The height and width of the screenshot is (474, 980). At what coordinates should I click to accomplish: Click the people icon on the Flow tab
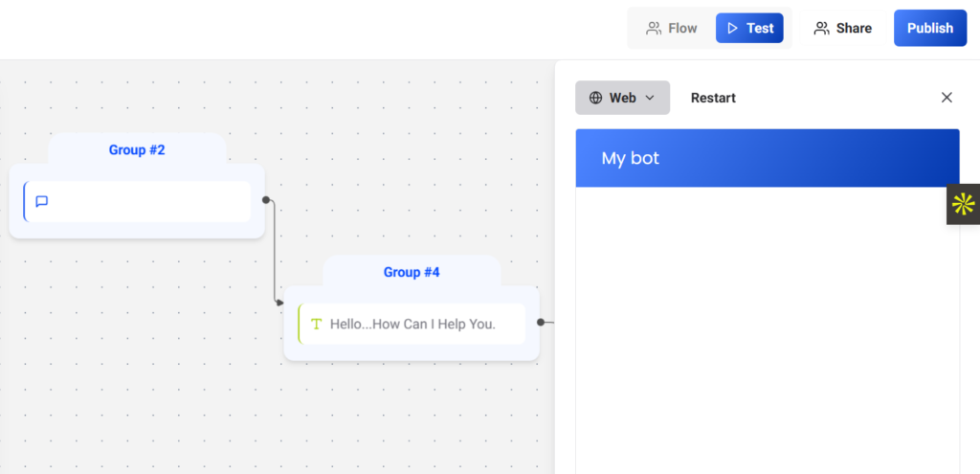(x=654, y=29)
